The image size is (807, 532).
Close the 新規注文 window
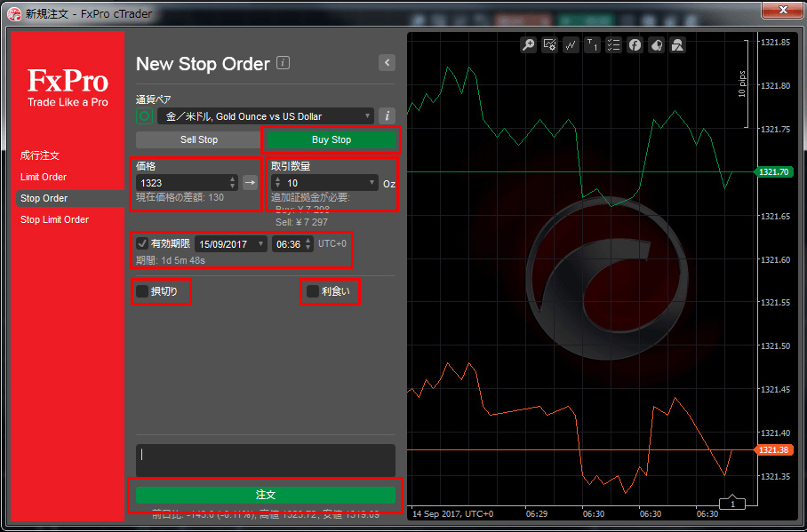(x=782, y=9)
